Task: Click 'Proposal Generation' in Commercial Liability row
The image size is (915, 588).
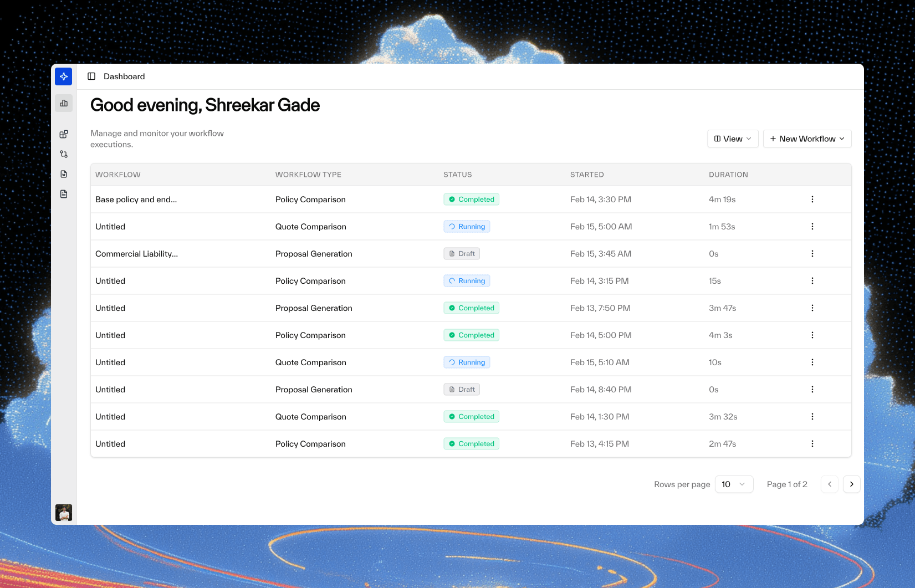Action: point(314,254)
